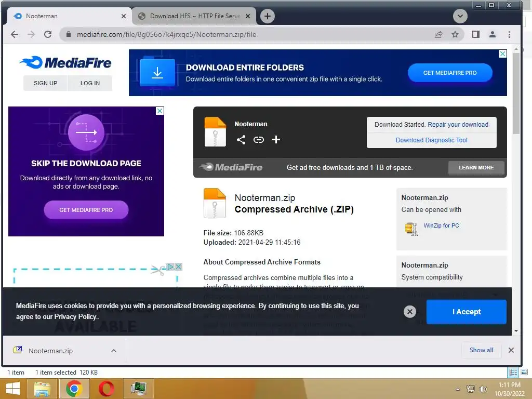Expand Nooterman.zip download options chevron

coord(114,351)
